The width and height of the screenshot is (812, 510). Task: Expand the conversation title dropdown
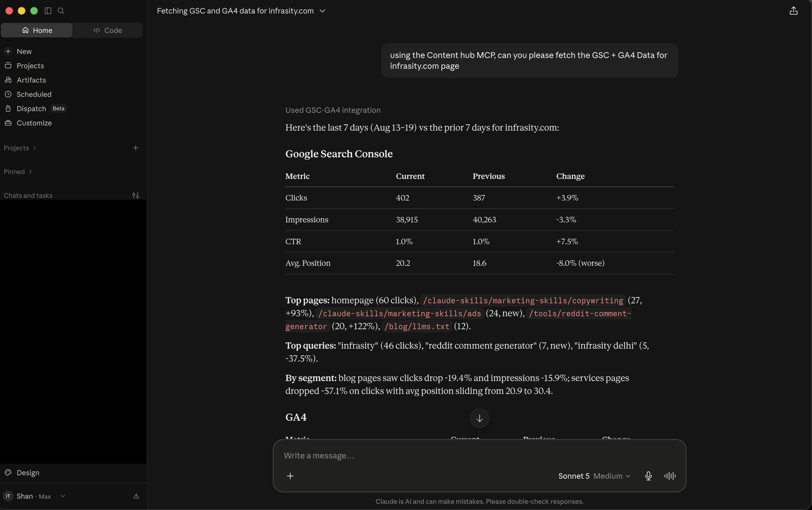pos(322,11)
